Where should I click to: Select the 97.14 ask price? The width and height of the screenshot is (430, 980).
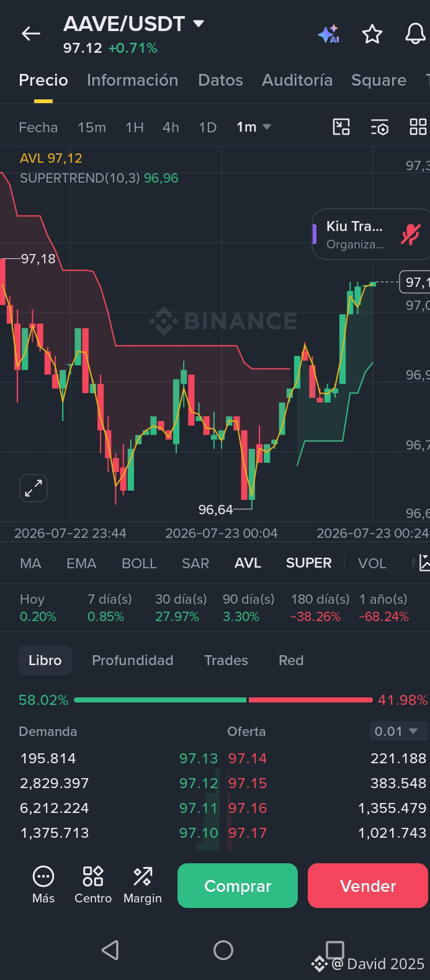coord(248,758)
